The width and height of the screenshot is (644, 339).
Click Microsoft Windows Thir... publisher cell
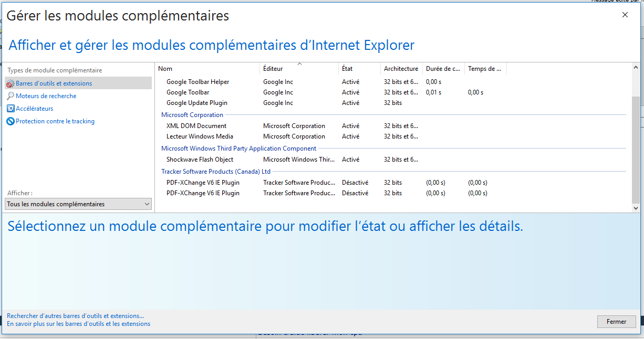[x=298, y=160]
